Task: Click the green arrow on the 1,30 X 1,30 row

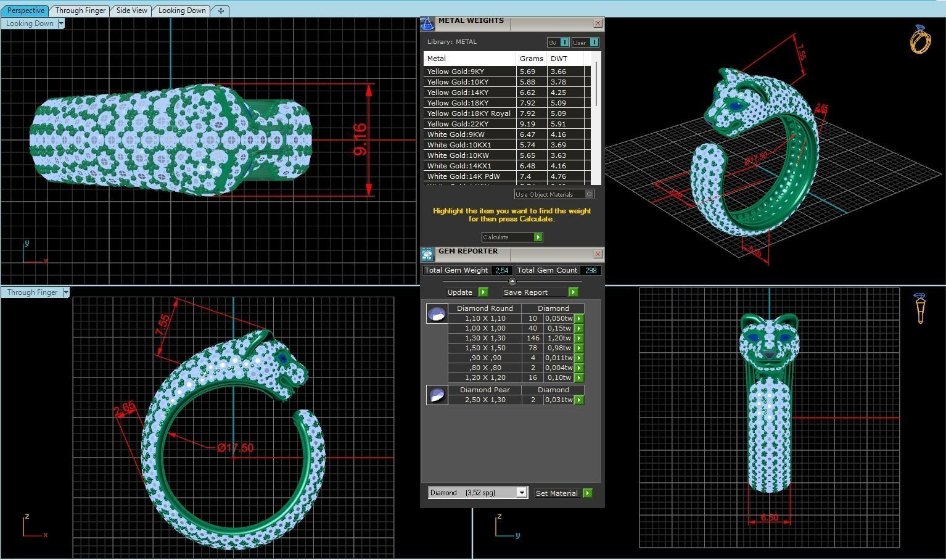Action: (579, 338)
